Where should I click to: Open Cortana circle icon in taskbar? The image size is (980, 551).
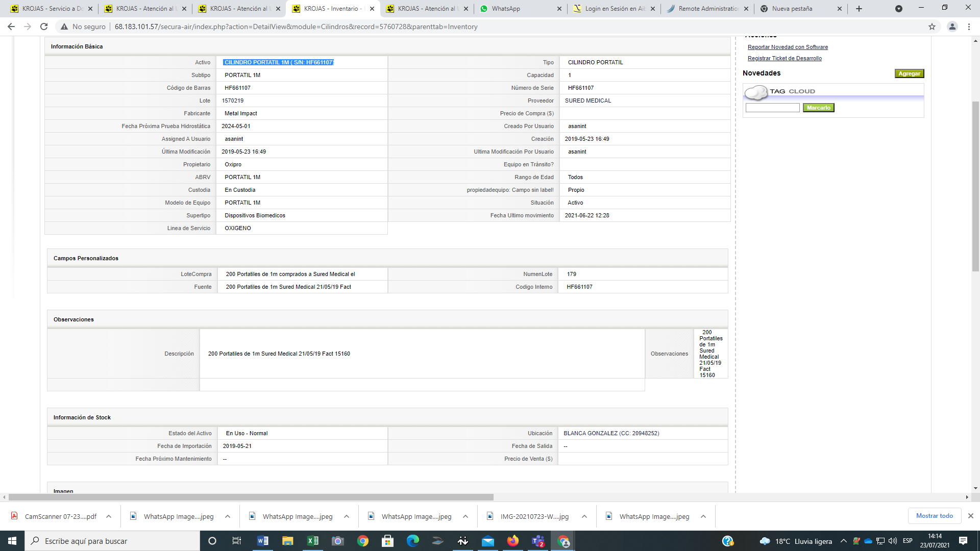pos(212,541)
